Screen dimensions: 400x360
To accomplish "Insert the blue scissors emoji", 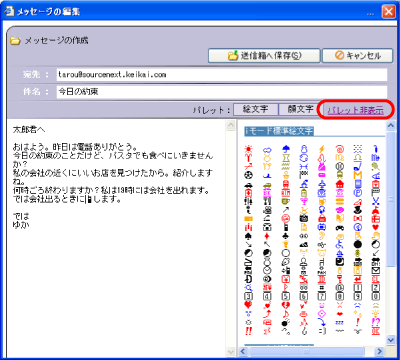I will pyautogui.click(x=376, y=201).
